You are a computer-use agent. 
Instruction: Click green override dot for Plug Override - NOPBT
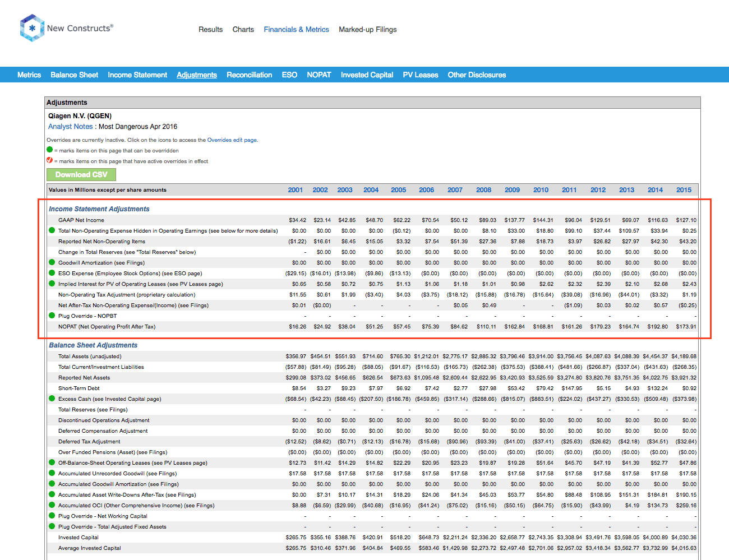pos(52,316)
